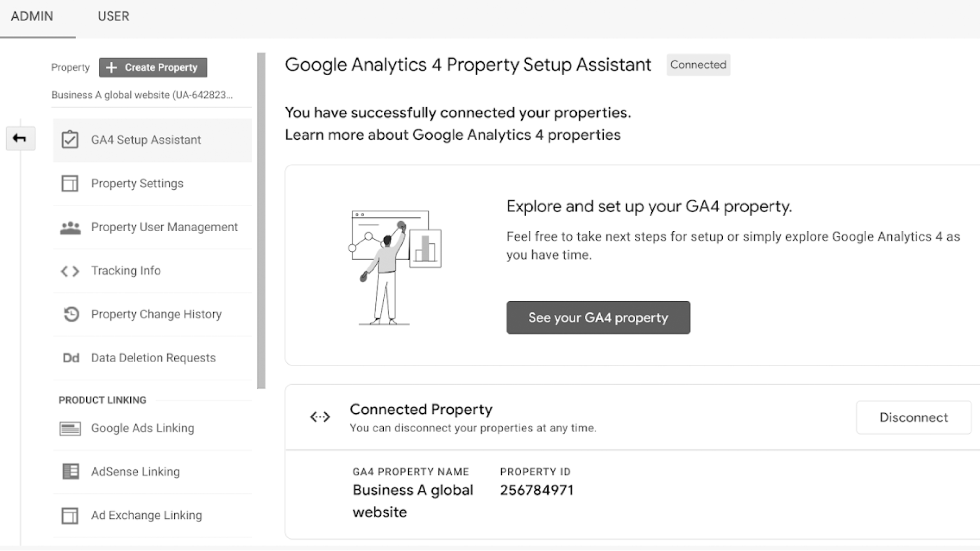The image size is (980, 551).
Task: Select the PRODUCT LINKING section header
Action: coord(102,399)
